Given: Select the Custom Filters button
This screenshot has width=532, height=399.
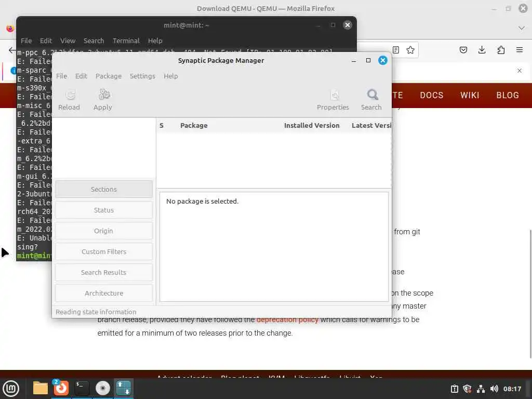Looking at the screenshot, I should (104, 251).
